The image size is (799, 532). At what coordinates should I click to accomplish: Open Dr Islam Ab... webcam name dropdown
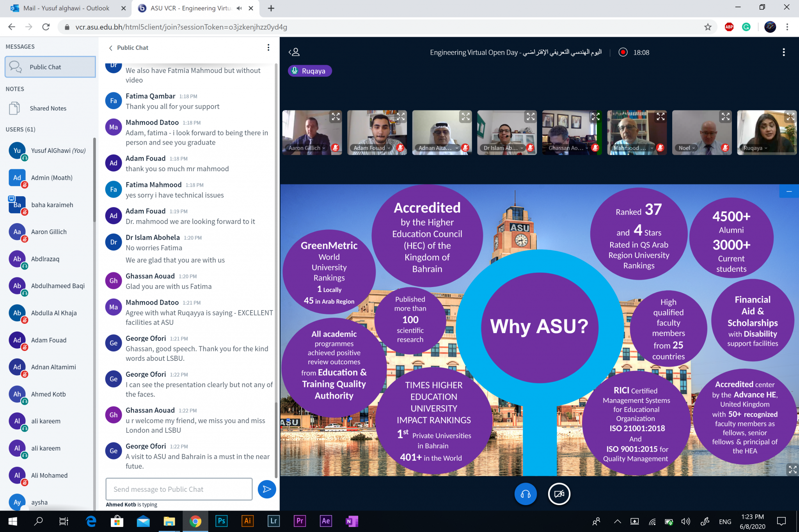pos(503,148)
